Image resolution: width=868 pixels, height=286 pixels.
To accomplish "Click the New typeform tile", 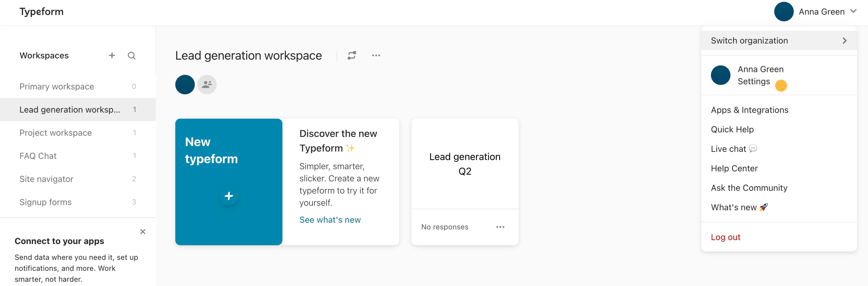I will 229,182.
